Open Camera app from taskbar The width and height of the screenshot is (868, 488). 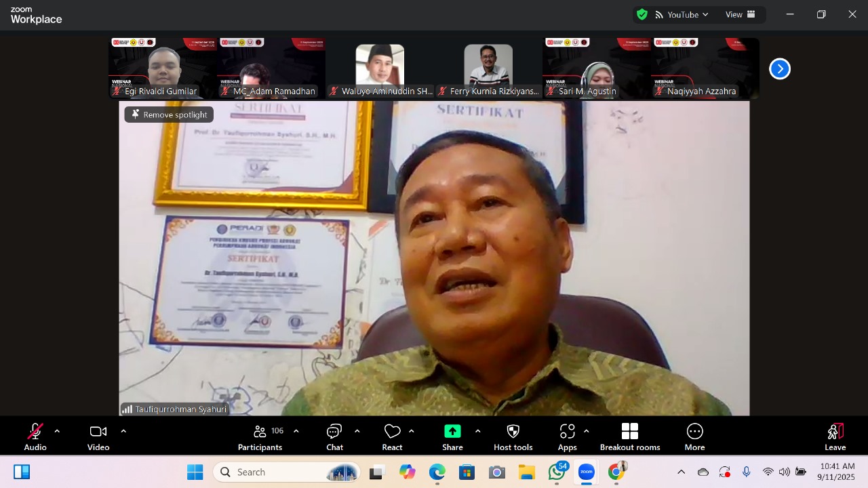pos(497,472)
